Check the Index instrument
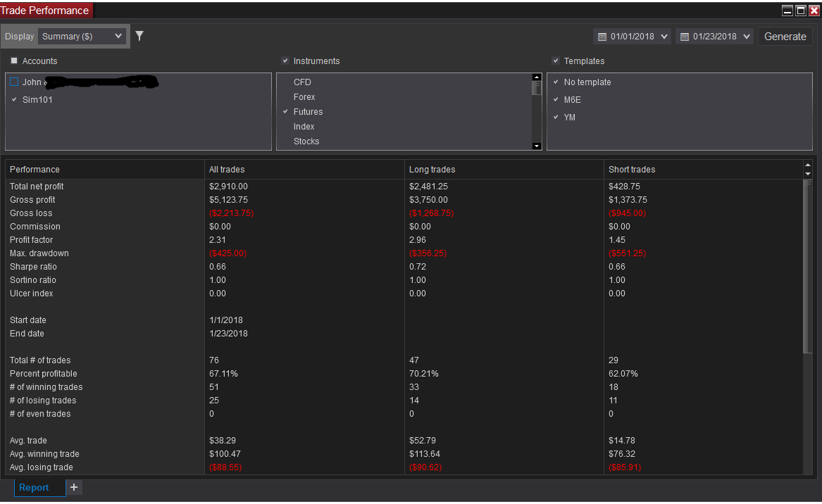 click(x=285, y=126)
